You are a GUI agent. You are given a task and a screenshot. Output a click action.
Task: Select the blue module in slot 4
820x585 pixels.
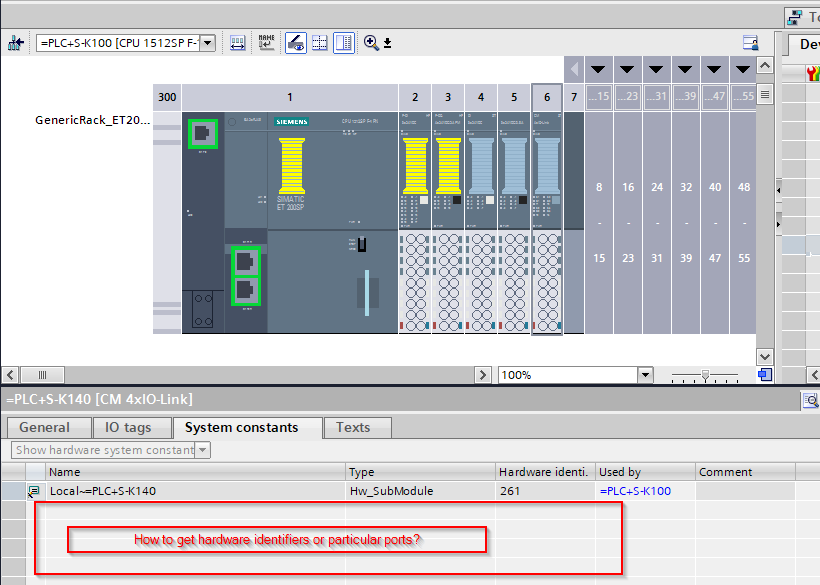(x=481, y=223)
